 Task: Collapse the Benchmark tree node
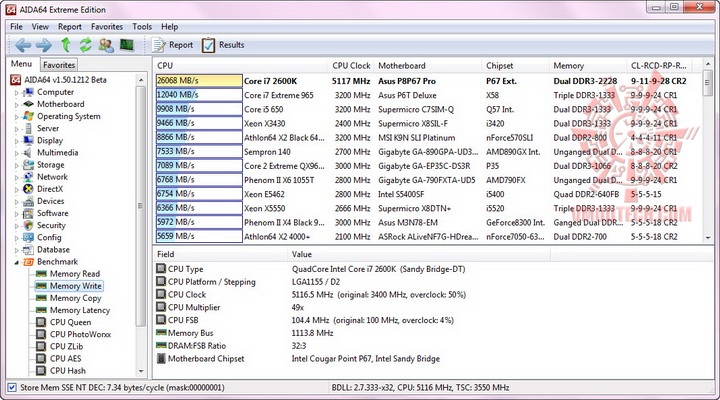coord(17,262)
